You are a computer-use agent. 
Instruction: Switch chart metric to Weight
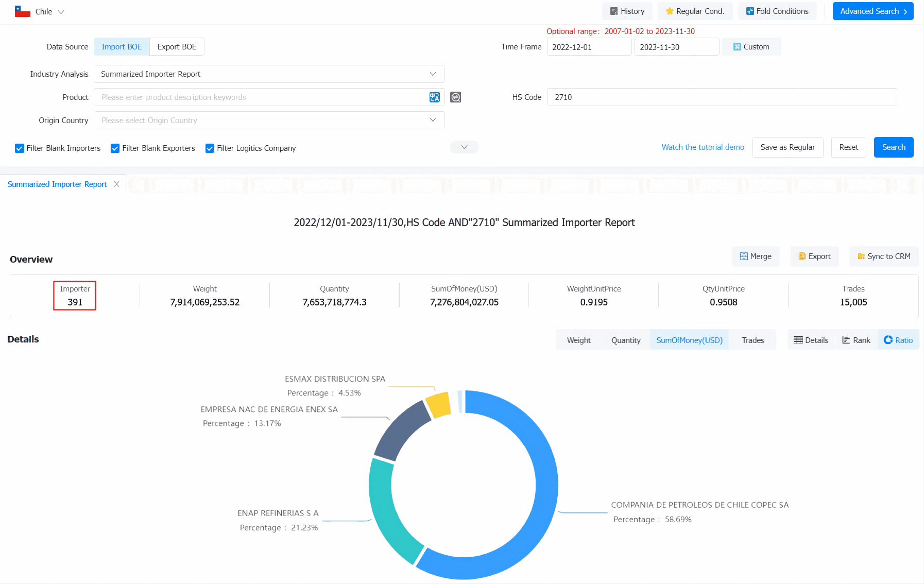[x=579, y=340]
